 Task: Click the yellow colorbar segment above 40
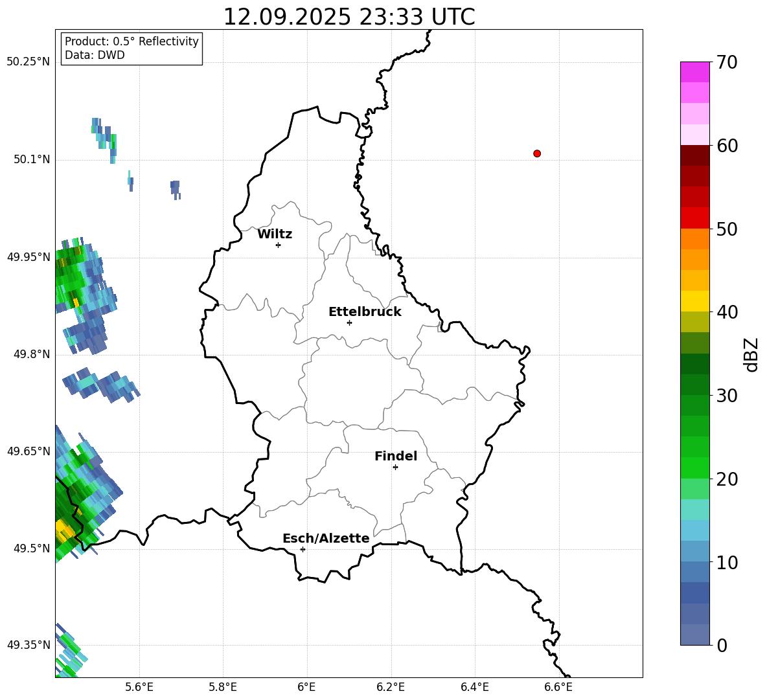point(694,301)
